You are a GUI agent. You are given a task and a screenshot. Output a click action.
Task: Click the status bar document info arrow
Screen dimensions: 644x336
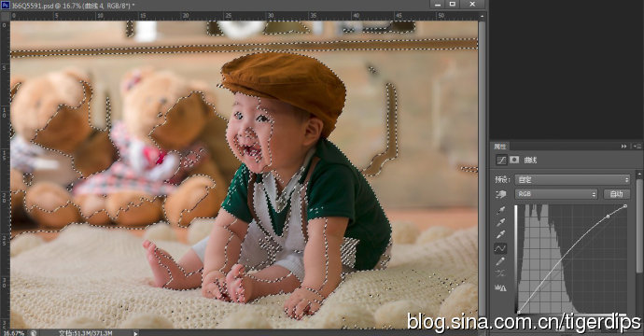135,333
